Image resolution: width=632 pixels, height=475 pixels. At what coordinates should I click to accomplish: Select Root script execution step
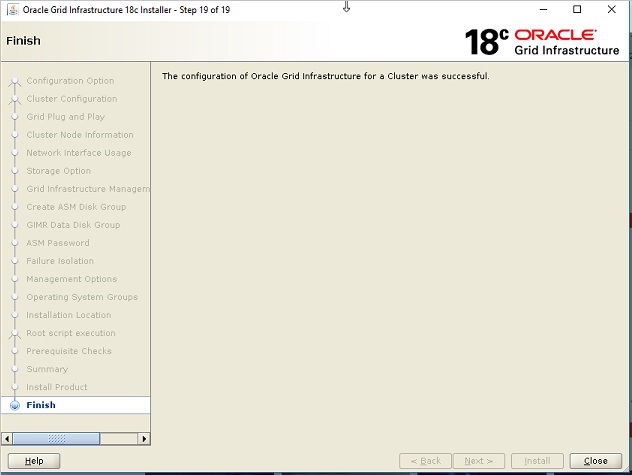[71, 333]
